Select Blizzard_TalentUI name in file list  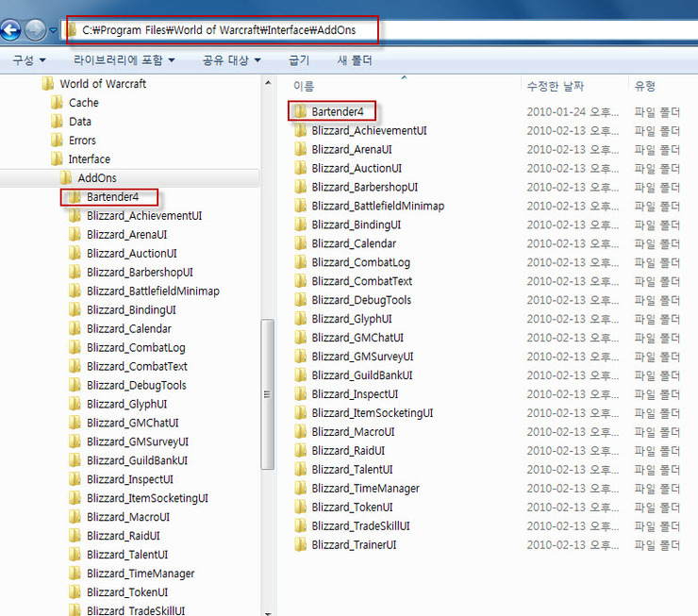tap(352, 470)
